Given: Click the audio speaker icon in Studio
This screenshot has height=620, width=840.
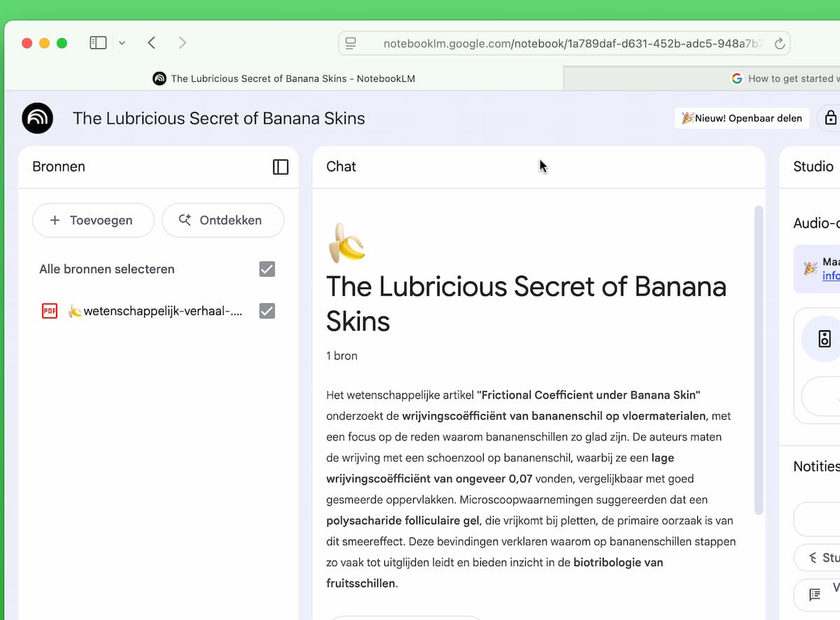Looking at the screenshot, I should tap(824, 339).
